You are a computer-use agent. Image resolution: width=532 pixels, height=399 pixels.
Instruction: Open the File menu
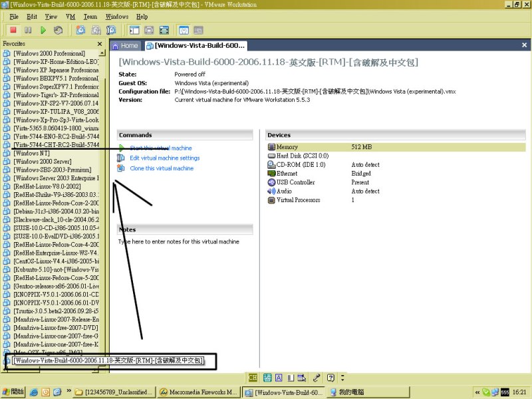pyautogui.click(x=14, y=16)
